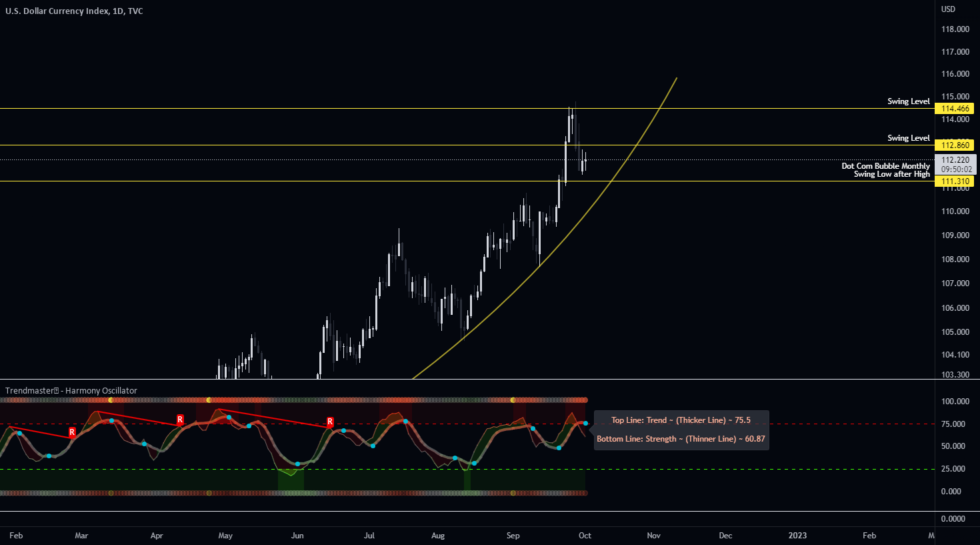This screenshot has height=545, width=980.
Task: Click the May label on time axis
Action: click(225, 536)
